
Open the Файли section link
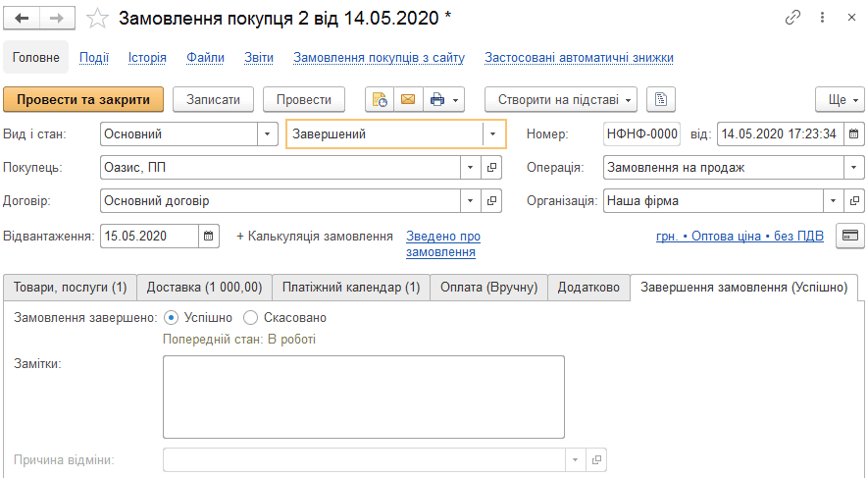point(205,58)
